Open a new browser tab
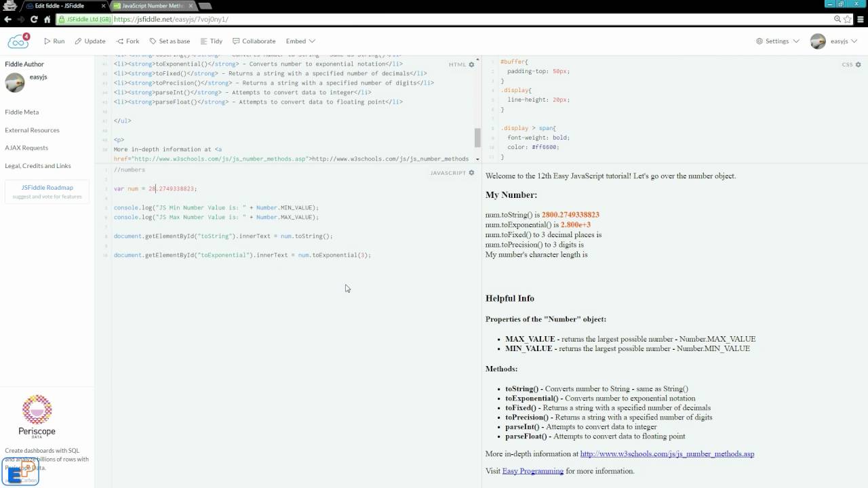Viewport: 868px width, 488px height. coord(205,6)
